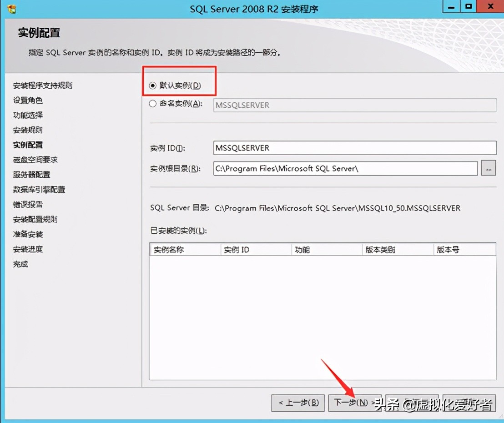Select 准备安装 step in sidebar

(28, 234)
